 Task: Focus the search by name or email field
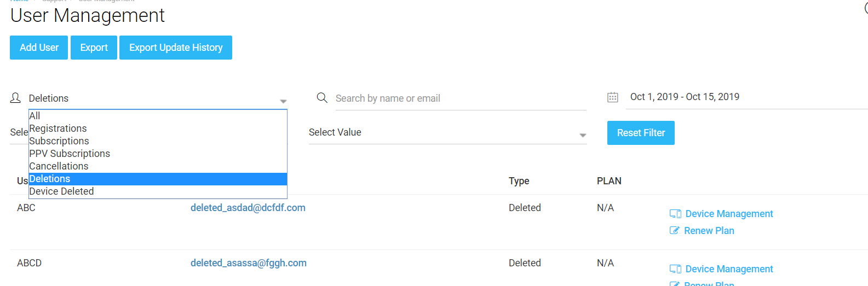pyautogui.click(x=461, y=98)
